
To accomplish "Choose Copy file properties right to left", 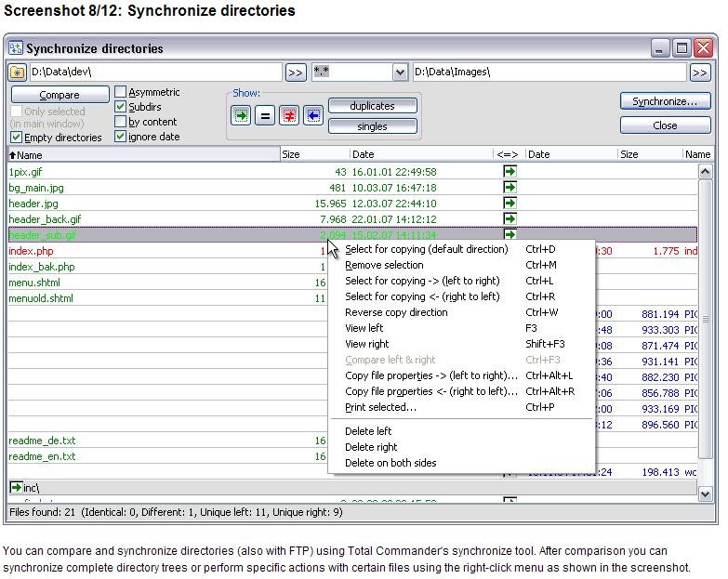I will [461, 391].
